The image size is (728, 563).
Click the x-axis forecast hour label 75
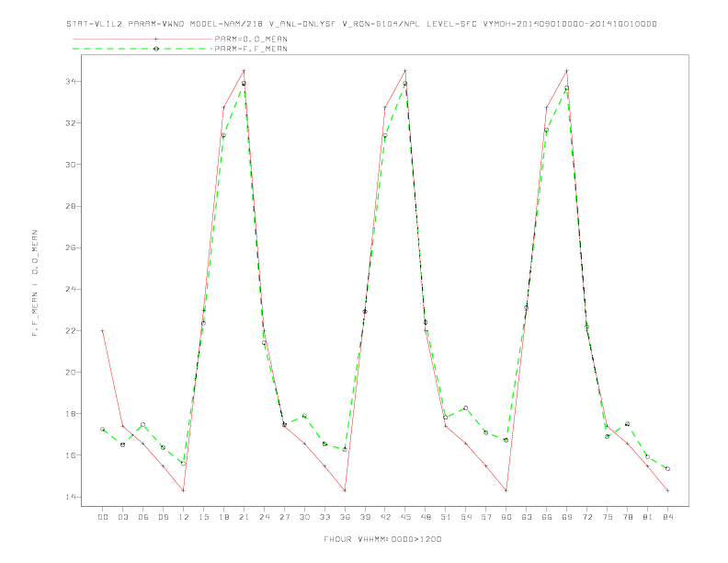coord(608,517)
